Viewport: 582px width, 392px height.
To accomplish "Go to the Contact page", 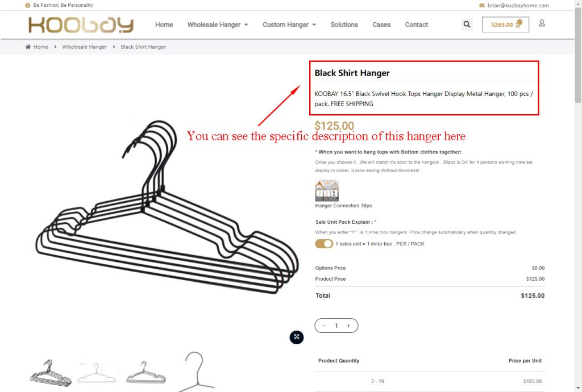I will (416, 24).
